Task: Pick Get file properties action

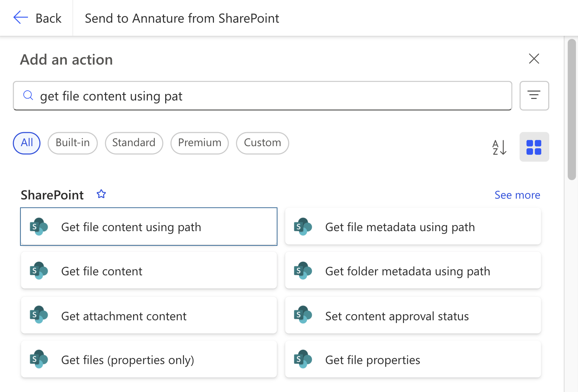Action: point(413,360)
